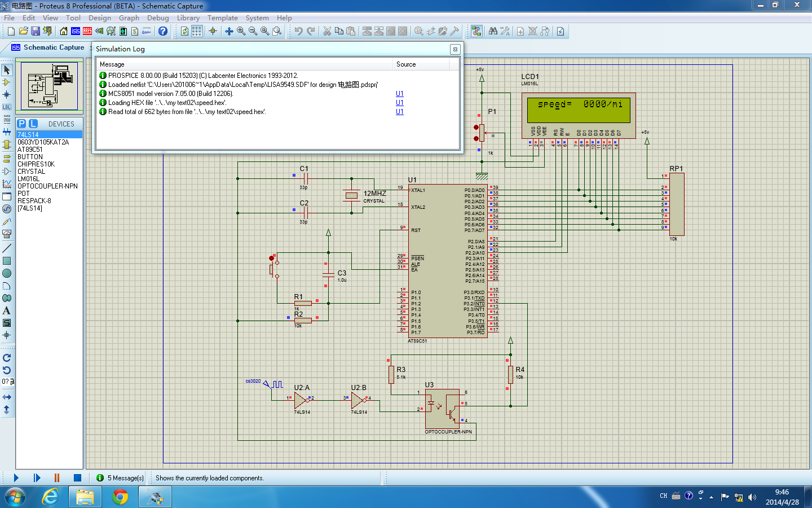812x508 pixels.
Task: Toggle the grid display
Action: (x=196, y=31)
